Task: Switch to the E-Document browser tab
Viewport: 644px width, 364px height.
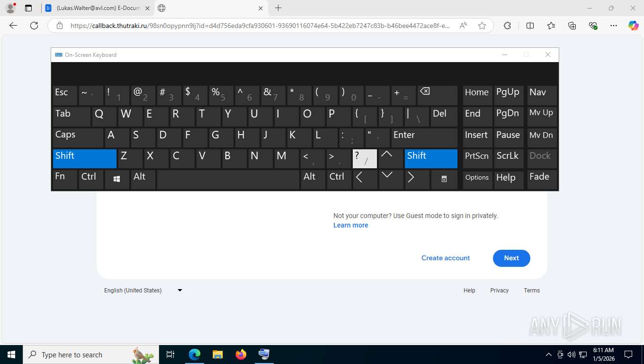Action: tap(98, 8)
